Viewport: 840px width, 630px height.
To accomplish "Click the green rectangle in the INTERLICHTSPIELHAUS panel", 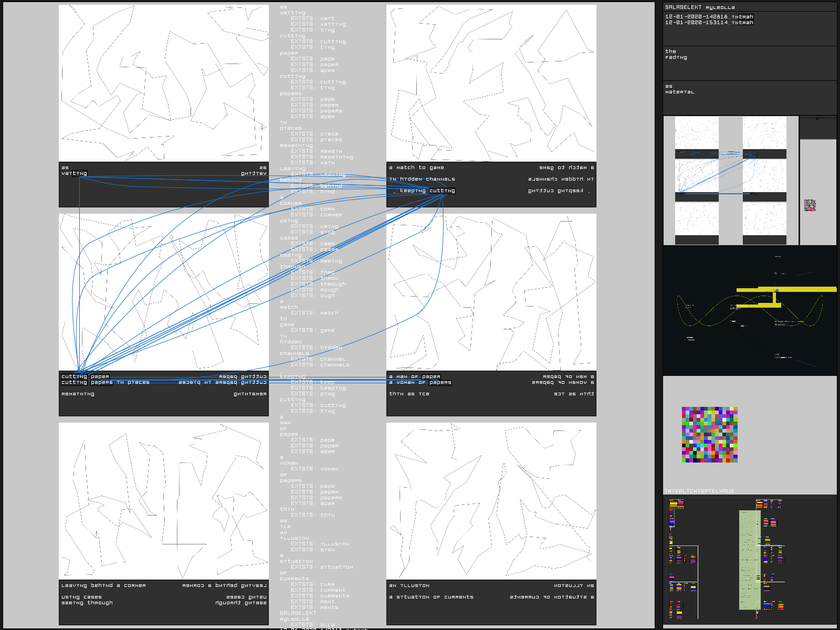I will (749, 560).
